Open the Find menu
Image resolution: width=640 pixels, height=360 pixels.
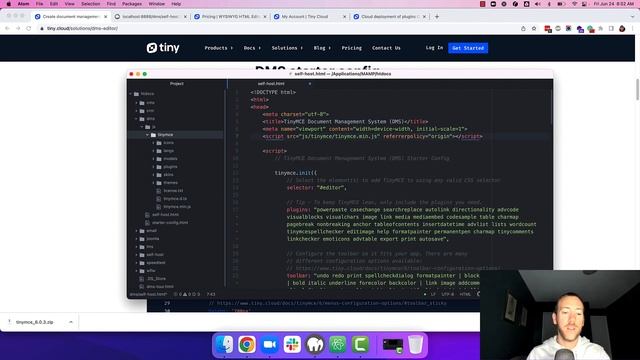coord(111,4)
